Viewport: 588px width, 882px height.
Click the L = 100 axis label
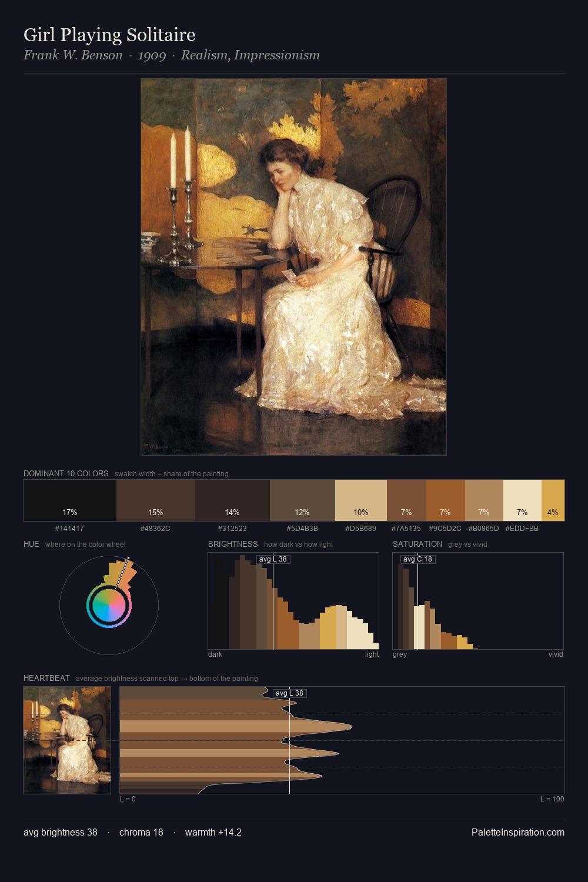[552, 799]
